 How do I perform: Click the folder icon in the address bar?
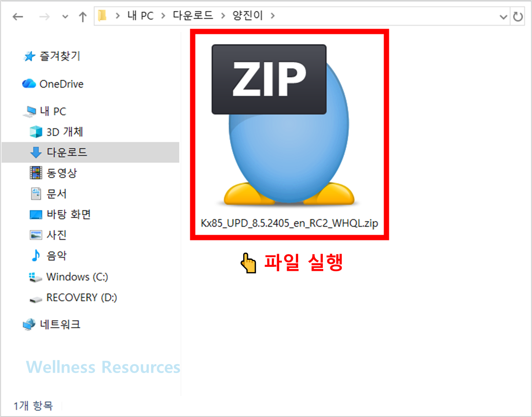[x=102, y=16]
